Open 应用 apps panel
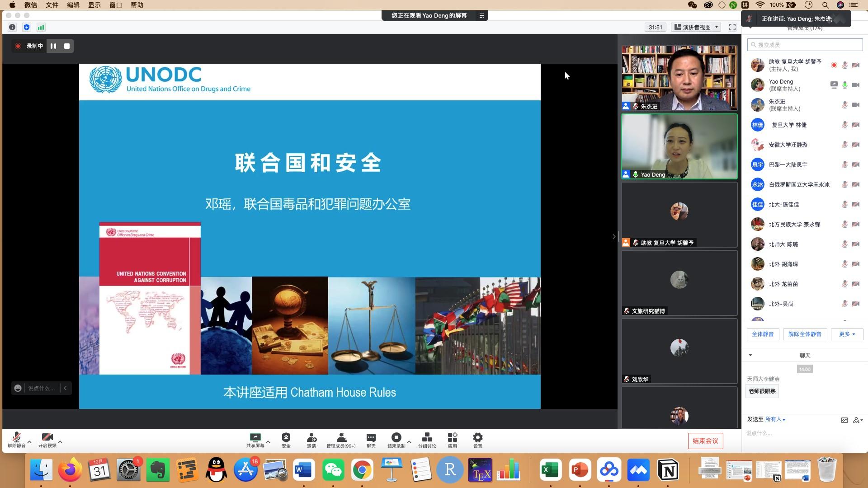This screenshot has width=868, height=488. coord(453,440)
